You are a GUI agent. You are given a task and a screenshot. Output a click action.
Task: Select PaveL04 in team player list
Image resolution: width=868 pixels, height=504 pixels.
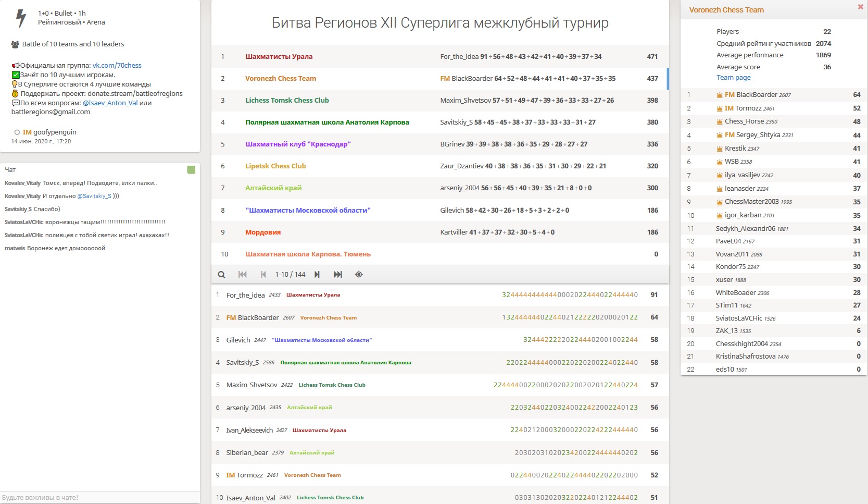click(774, 241)
